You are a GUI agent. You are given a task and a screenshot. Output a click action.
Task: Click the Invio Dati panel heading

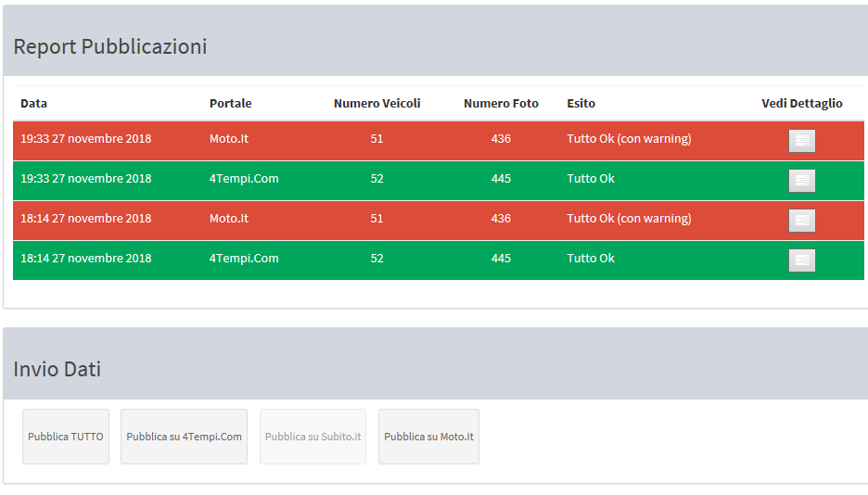point(57,369)
